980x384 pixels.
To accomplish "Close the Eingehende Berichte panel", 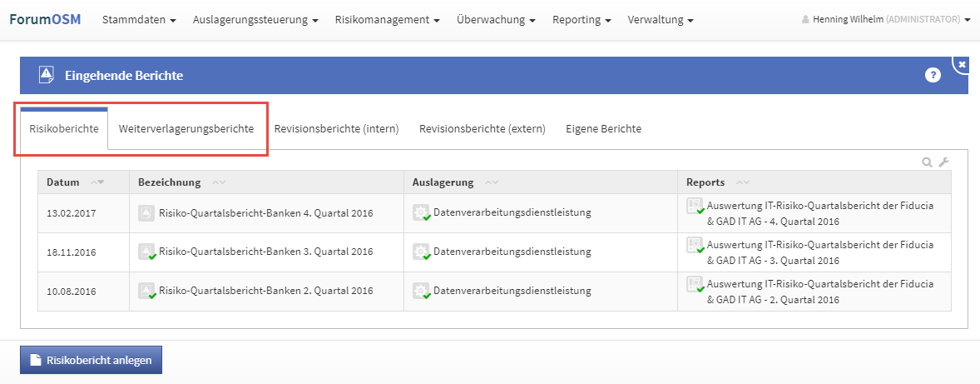I will coord(962,65).
